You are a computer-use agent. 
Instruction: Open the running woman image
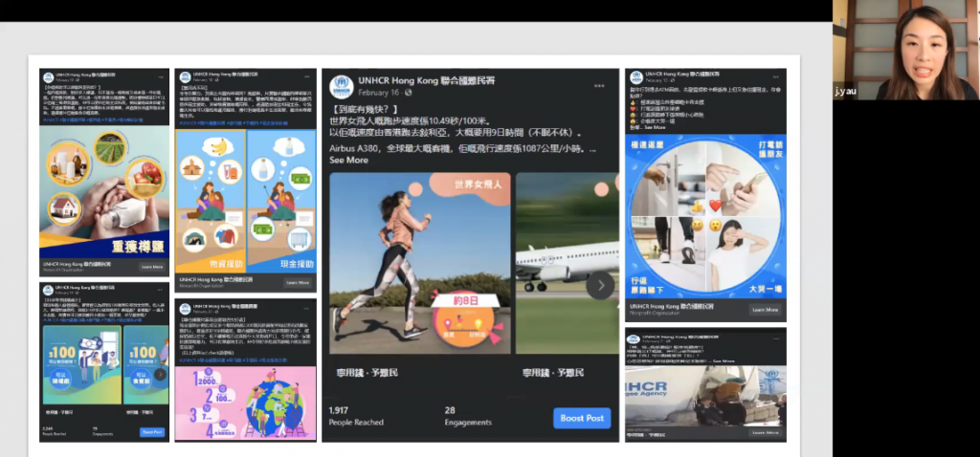coord(420,264)
